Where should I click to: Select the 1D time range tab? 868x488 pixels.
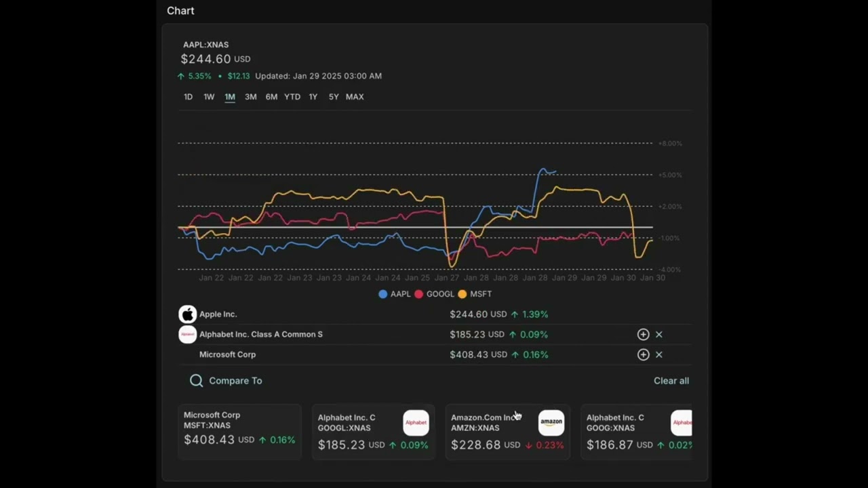click(x=188, y=97)
